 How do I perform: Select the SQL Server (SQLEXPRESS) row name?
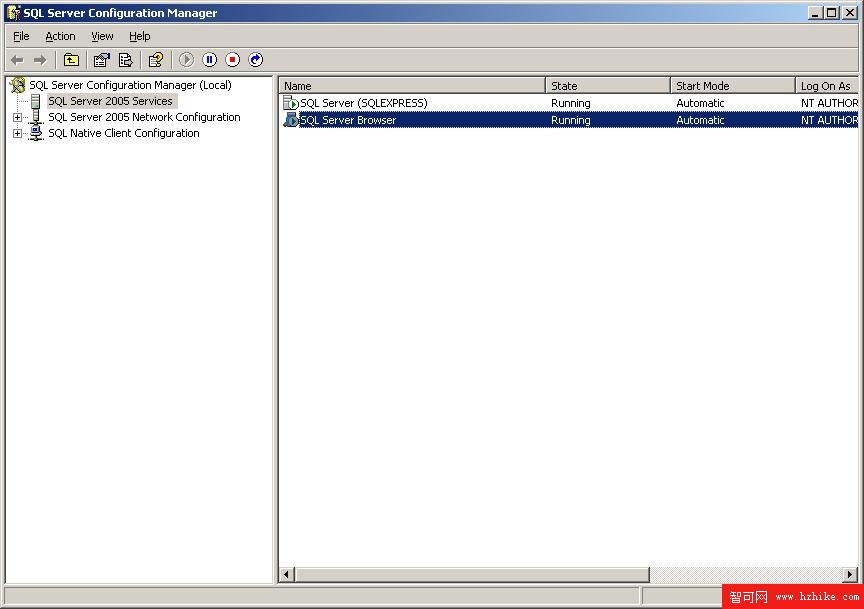(364, 103)
